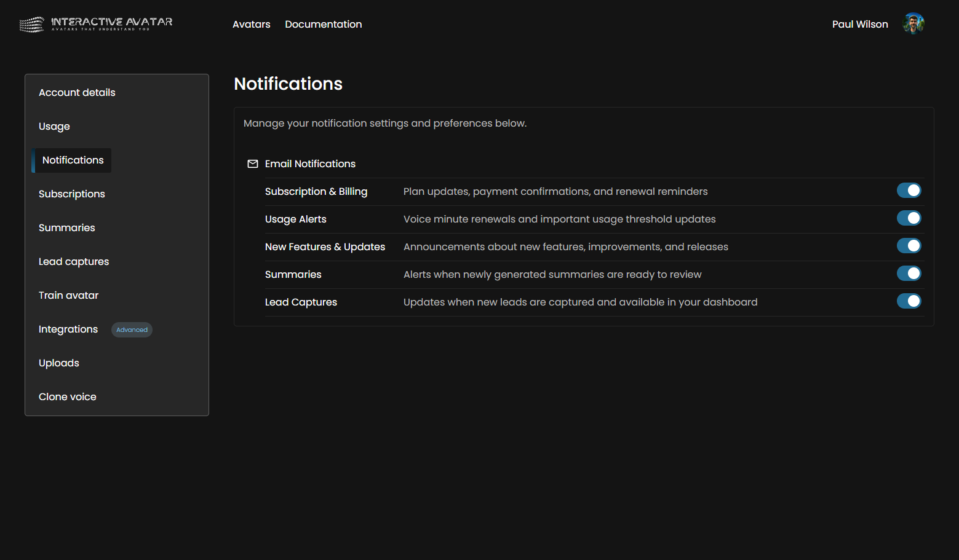Select Usage in the sidebar

pos(54,126)
